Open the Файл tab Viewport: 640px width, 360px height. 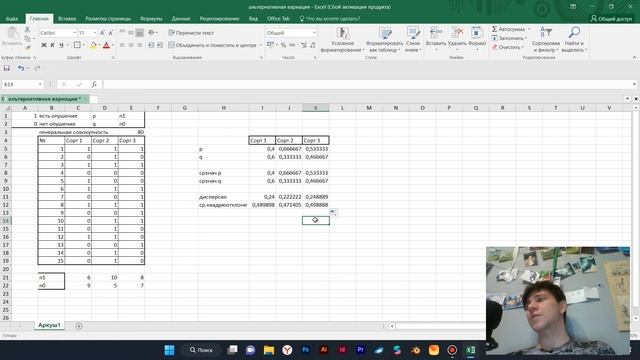coord(12,19)
